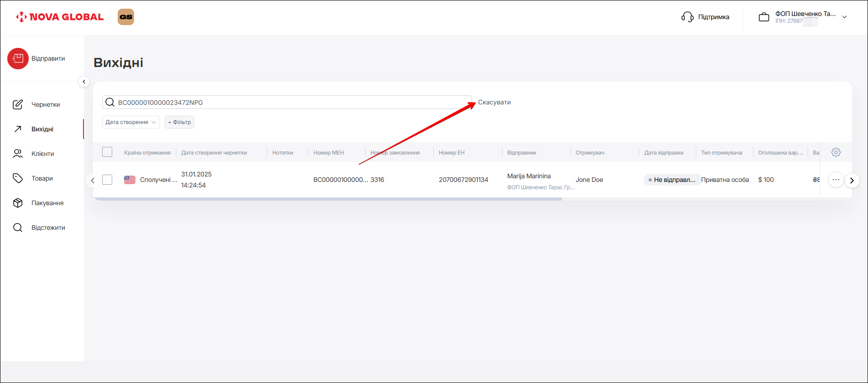Click the Підтримка headset icon

tap(687, 17)
